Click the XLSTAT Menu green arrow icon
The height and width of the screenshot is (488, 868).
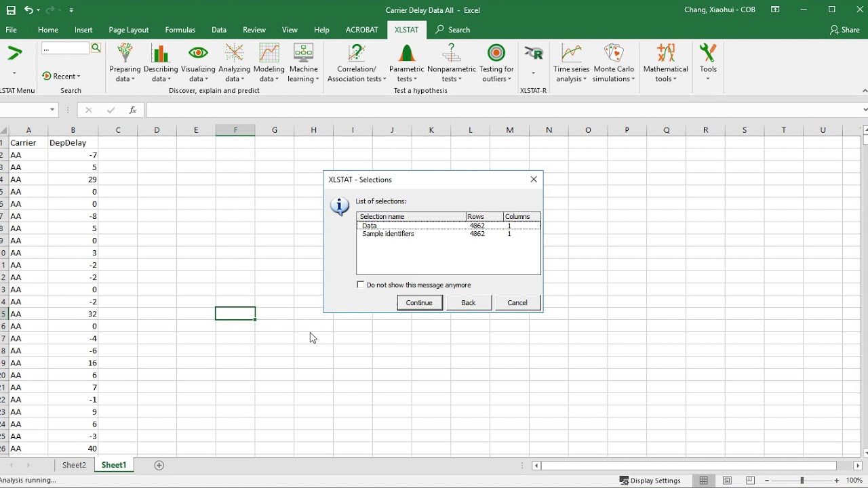[14, 53]
